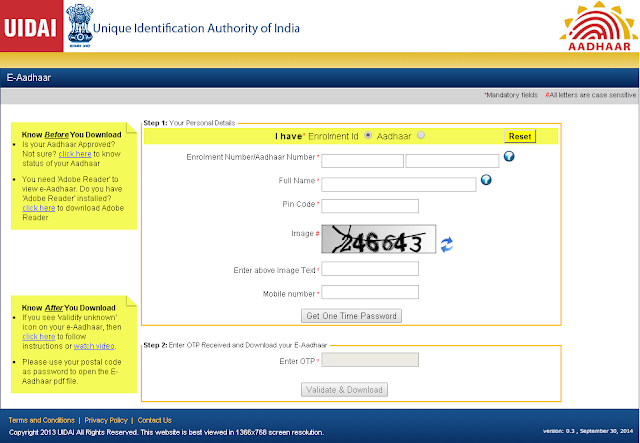The width and height of the screenshot is (640, 443).
Task: Focus the Enter OTP field
Action: [370, 360]
